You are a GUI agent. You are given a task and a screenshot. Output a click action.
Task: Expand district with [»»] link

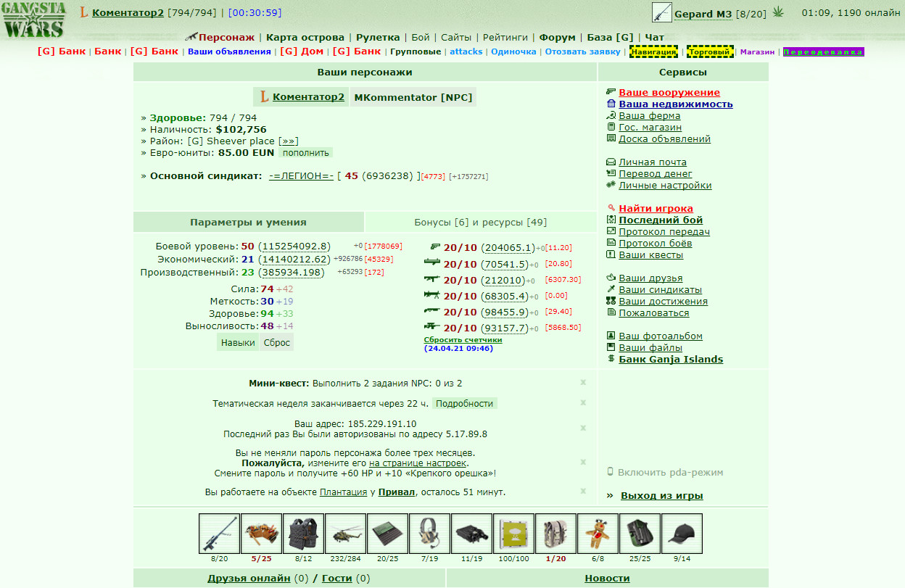coord(288,141)
